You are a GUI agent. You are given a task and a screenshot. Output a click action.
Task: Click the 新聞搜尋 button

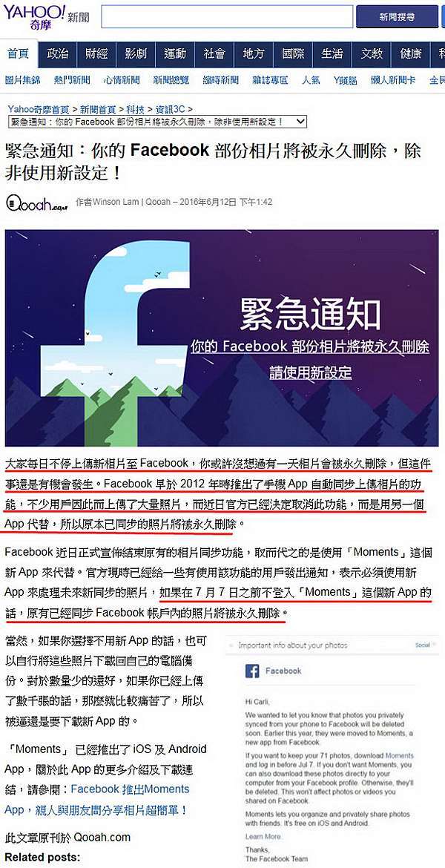[397, 16]
